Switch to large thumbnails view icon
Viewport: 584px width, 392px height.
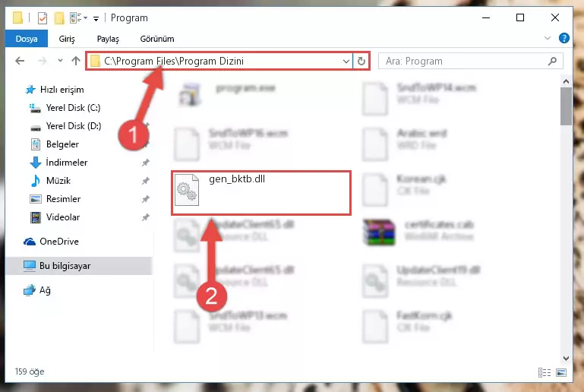pyautogui.click(x=561, y=372)
